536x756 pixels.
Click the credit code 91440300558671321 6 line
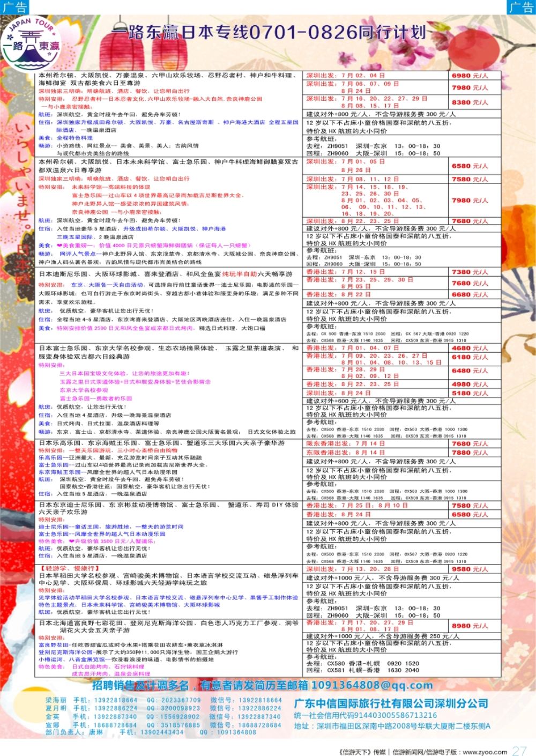(366, 716)
